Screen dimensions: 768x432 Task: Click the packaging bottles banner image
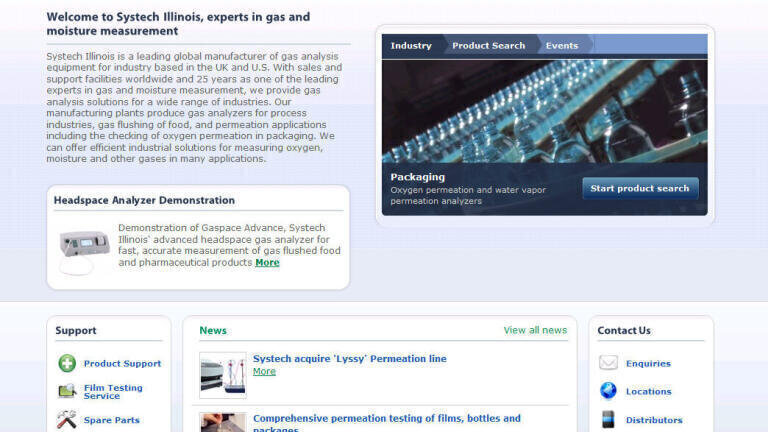(x=545, y=111)
